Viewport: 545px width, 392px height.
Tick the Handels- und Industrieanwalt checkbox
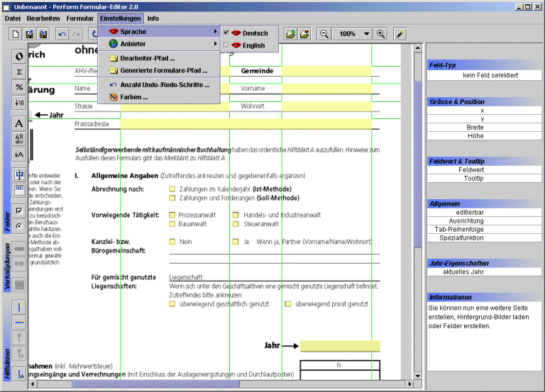[x=236, y=215]
